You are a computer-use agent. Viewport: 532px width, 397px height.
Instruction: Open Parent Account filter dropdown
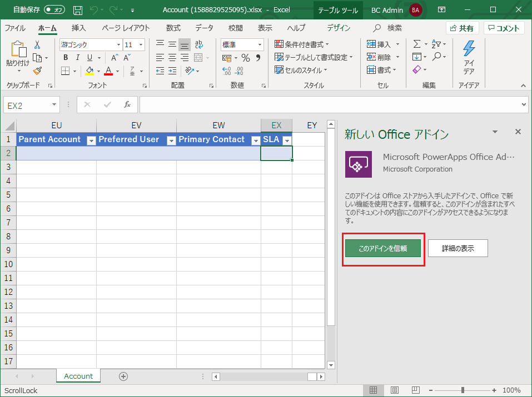[91, 140]
